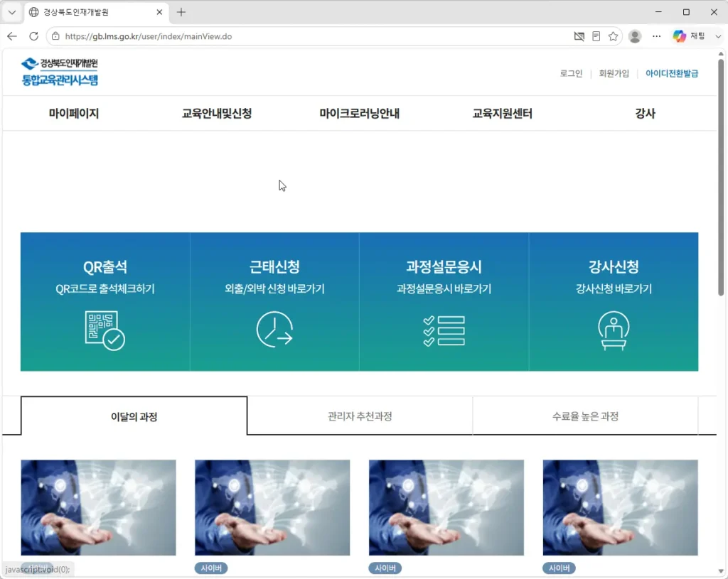Open the second course thumbnail
The width and height of the screenshot is (728, 579).
(x=272, y=507)
